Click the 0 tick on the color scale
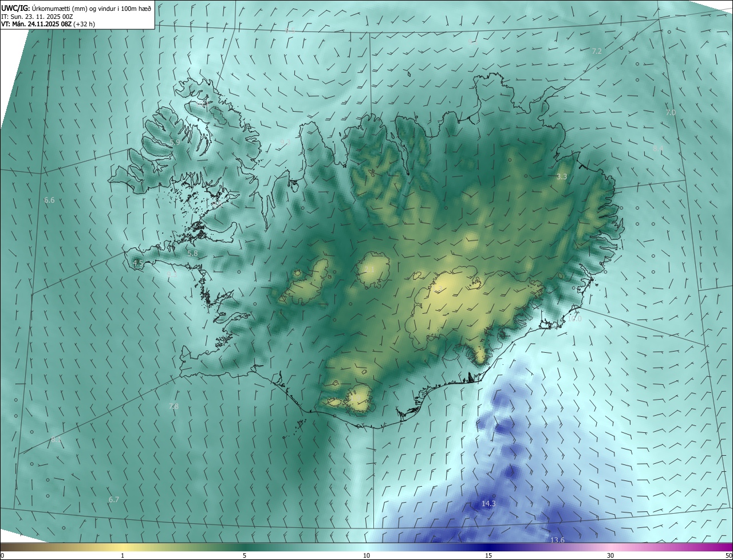This screenshot has width=733, height=560. click(x=2, y=555)
